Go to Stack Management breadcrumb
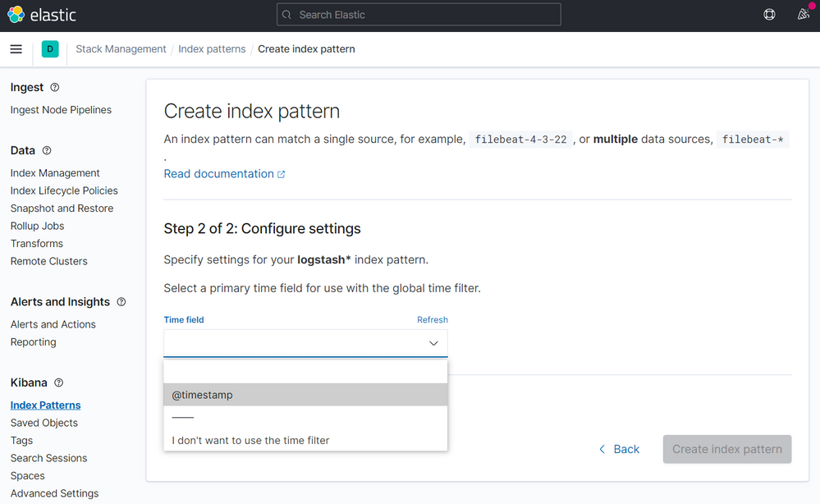820x504 pixels. tap(121, 49)
